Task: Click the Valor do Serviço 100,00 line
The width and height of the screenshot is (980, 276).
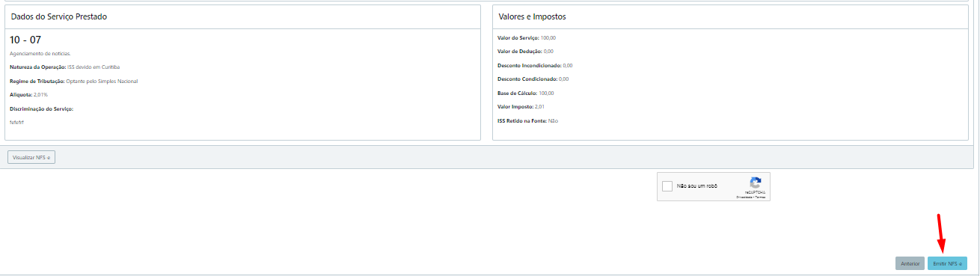Action: pyautogui.click(x=527, y=37)
